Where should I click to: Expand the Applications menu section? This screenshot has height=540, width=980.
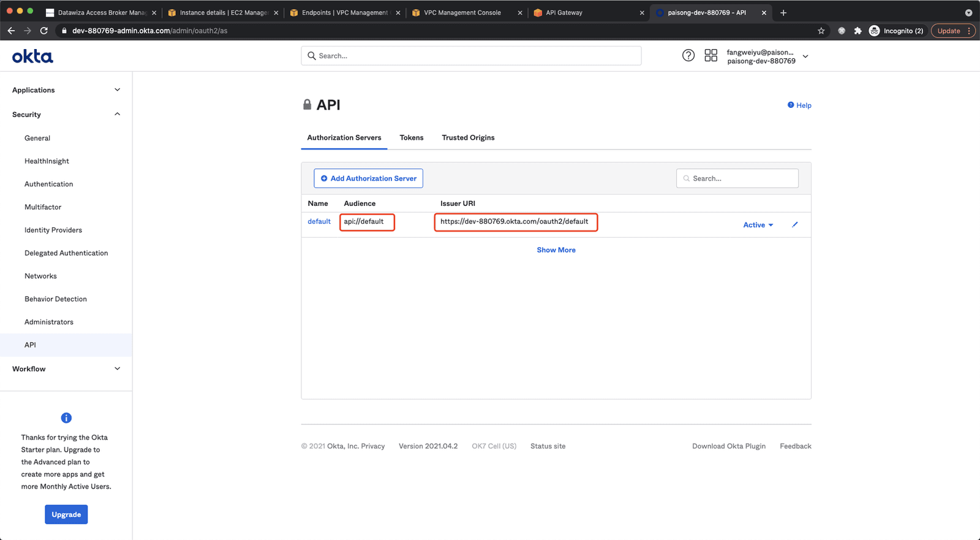point(66,90)
